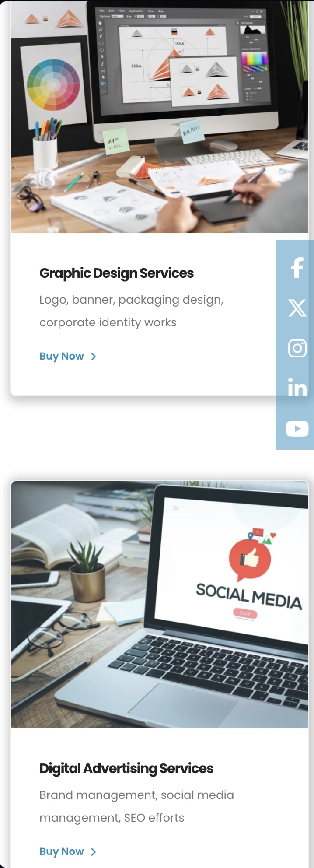Open the YouTube channel icon
Viewport: 314px width, 868px height.
[x=297, y=429]
